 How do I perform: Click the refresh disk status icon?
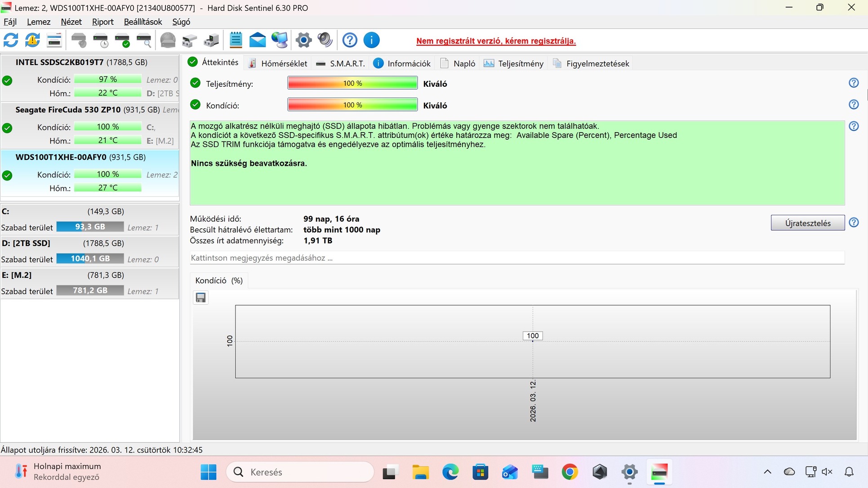(11, 40)
